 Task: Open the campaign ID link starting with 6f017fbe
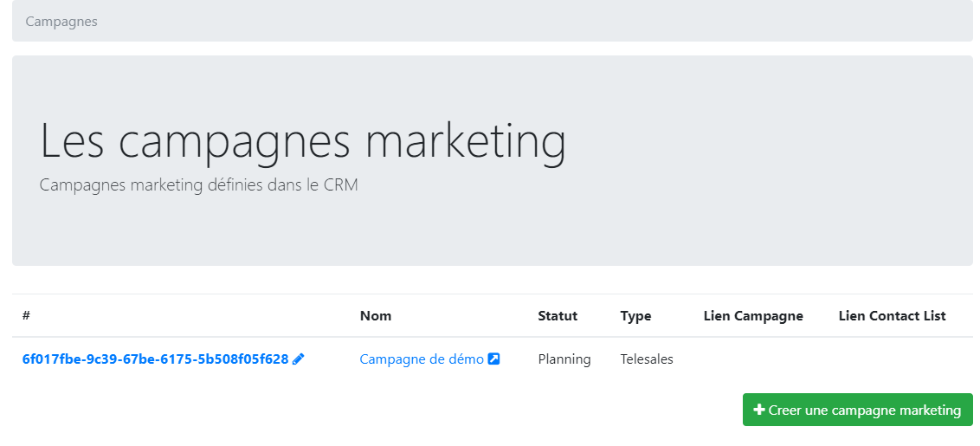tap(155, 359)
